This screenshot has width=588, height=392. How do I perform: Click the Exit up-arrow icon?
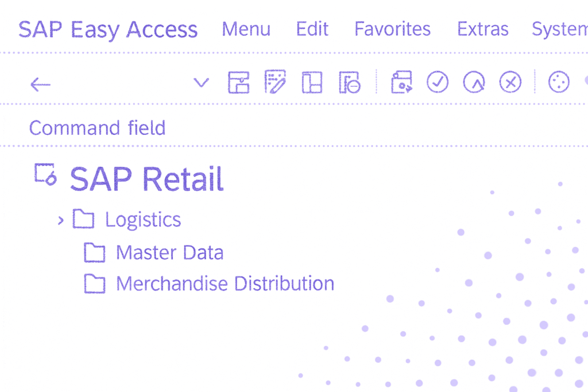click(x=474, y=83)
